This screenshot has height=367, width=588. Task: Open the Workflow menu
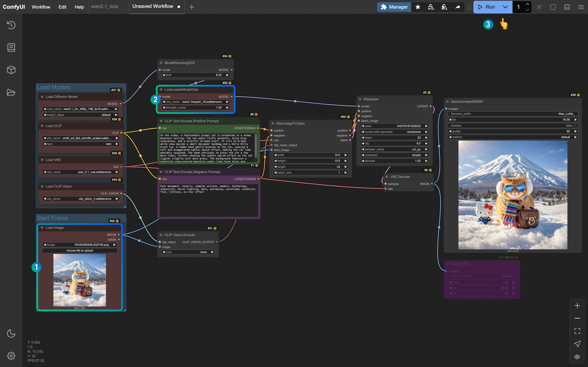[41, 7]
